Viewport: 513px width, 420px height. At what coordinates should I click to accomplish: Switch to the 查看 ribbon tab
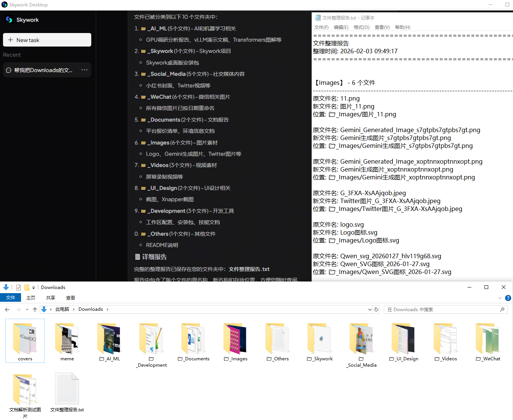71,298
